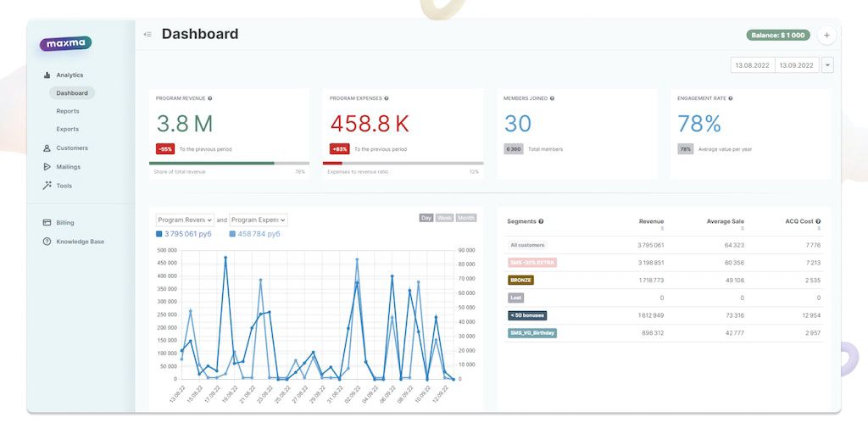The image size is (868, 434).
Task: Click the Maxma logo
Action: point(65,43)
